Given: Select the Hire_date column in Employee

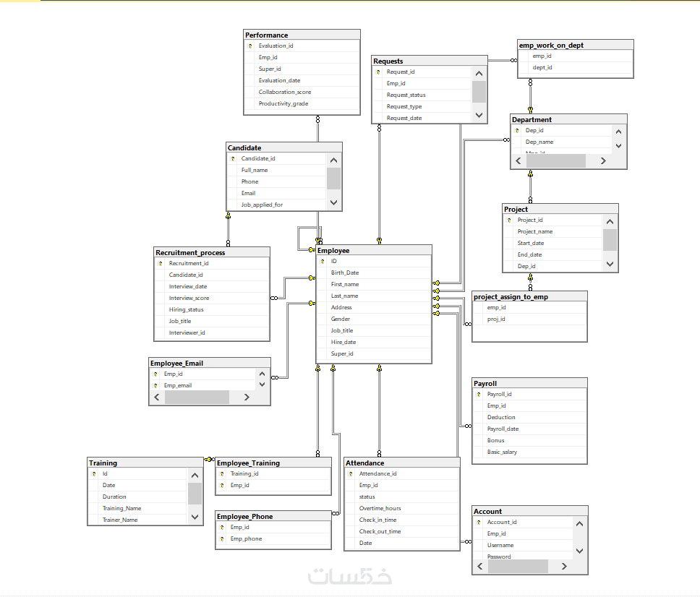Looking at the screenshot, I should (x=374, y=342).
